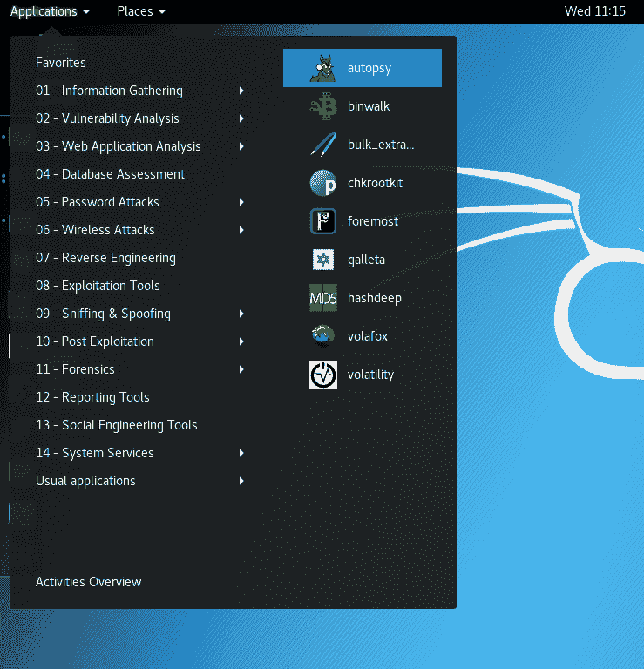Viewport: 644px width, 669px height.
Task: Select the Favorites category
Action: pos(61,63)
